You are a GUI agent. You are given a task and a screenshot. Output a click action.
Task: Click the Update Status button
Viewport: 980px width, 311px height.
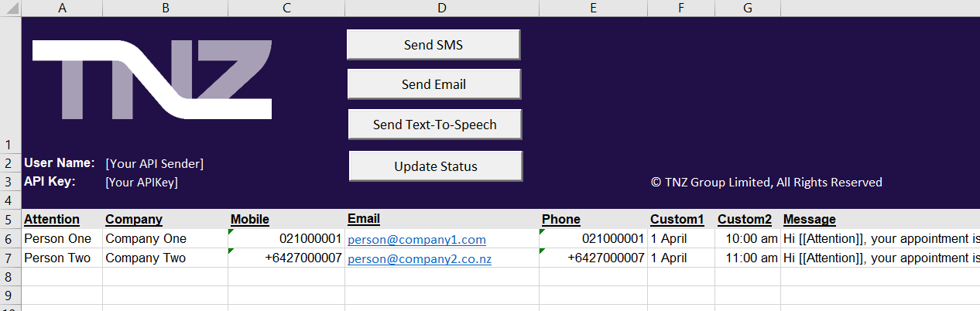435,166
